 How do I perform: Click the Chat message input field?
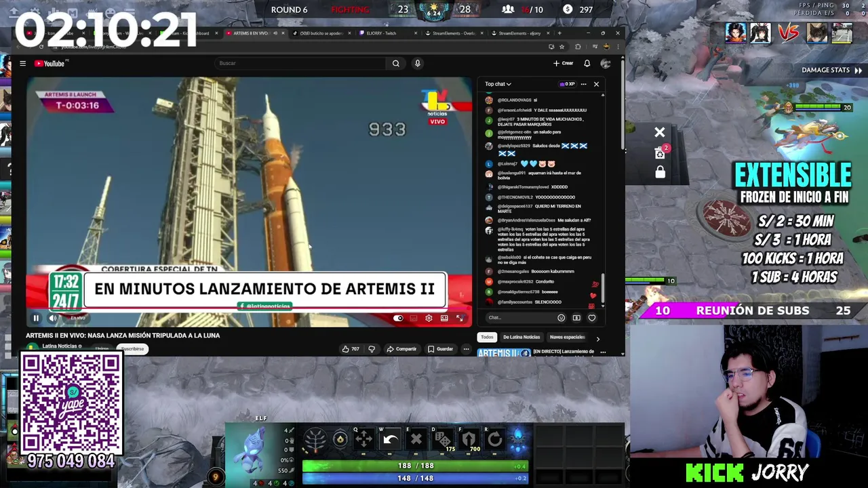(x=519, y=318)
